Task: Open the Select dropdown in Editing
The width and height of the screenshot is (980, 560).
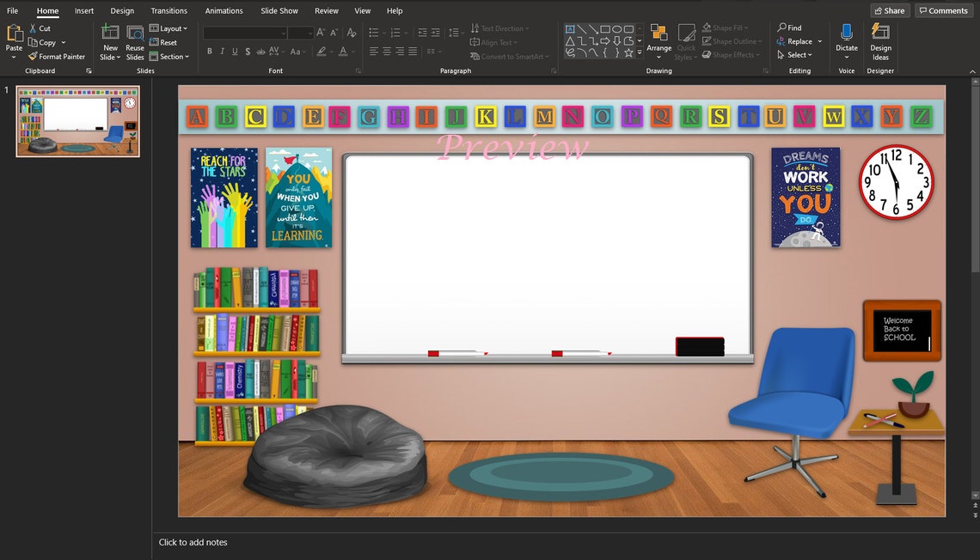Action: pos(794,55)
